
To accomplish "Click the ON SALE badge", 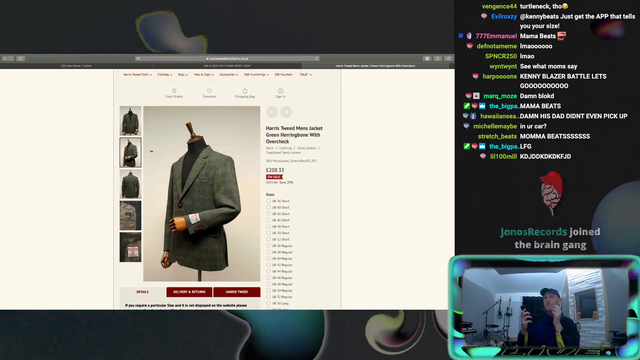I will [x=274, y=177].
